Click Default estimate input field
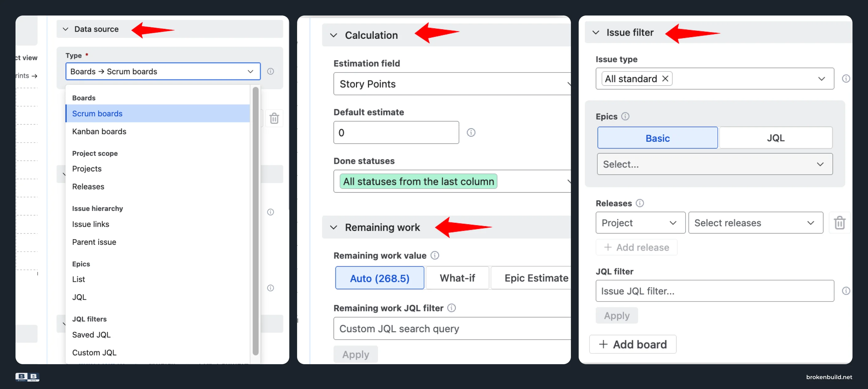This screenshot has height=389, width=868. [x=396, y=132]
